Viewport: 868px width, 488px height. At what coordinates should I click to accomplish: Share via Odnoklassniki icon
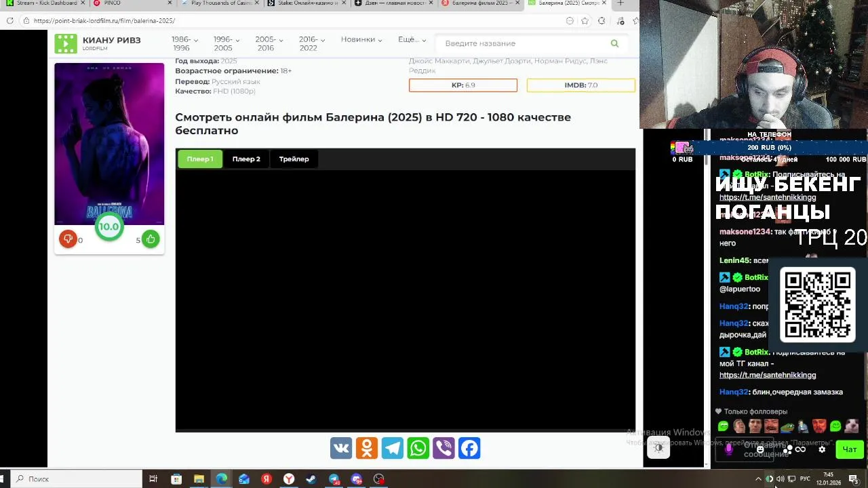coord(367,448)
